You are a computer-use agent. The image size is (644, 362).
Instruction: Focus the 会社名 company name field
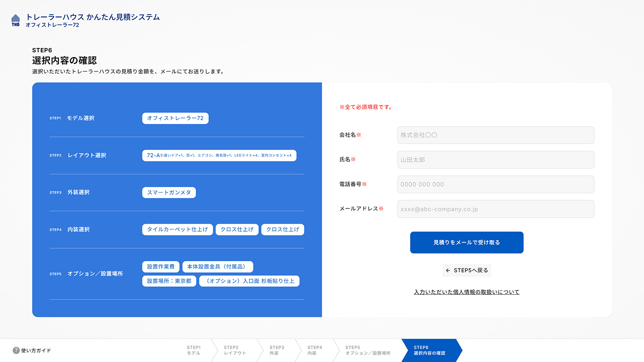click(495, 135)
